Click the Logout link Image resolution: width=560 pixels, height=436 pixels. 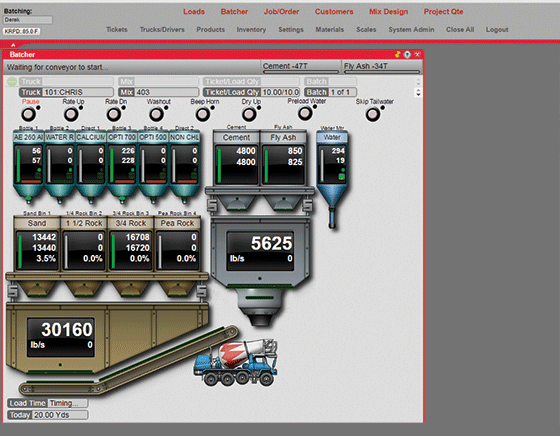[x=497, y=30]
